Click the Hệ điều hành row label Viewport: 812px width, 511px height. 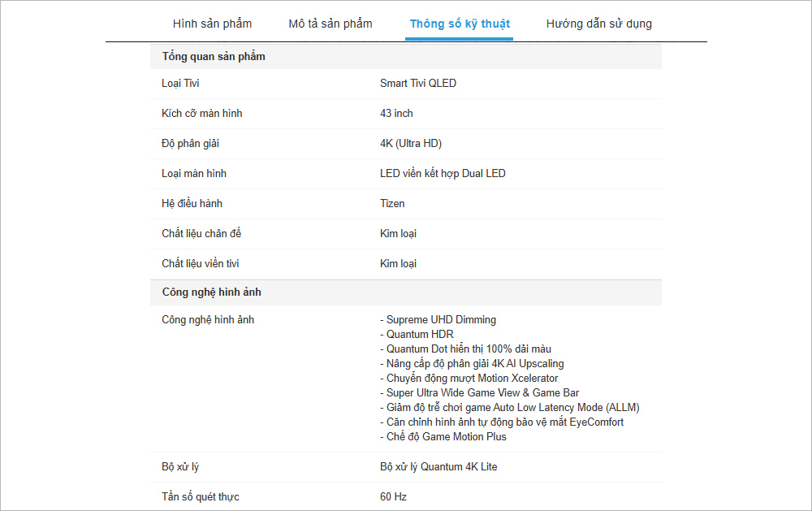pos(192,204)
